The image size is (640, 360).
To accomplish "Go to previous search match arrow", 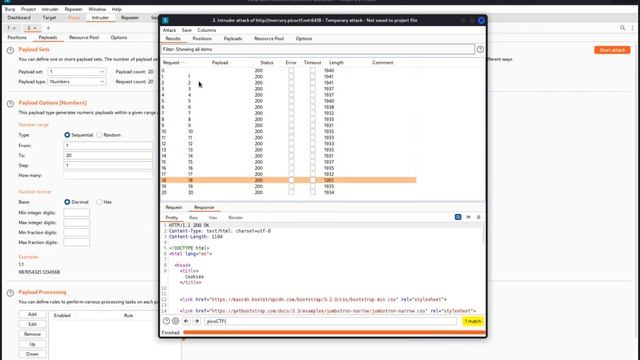I will tap(186, 321).
